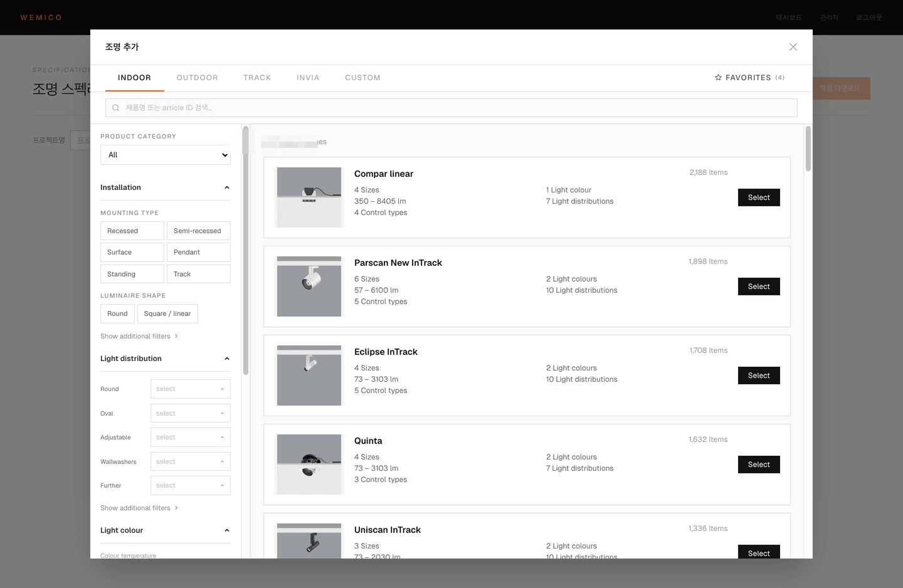Image resolution: width=903 pixels, height=588 pixels.
Task: Focus the article ID search field
Action: [x=451, y=108]
